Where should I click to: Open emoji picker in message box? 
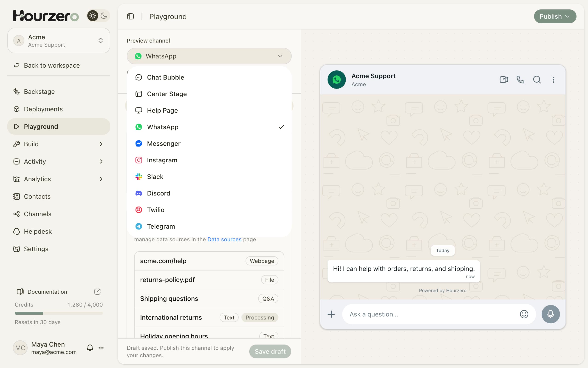(524, 314)
